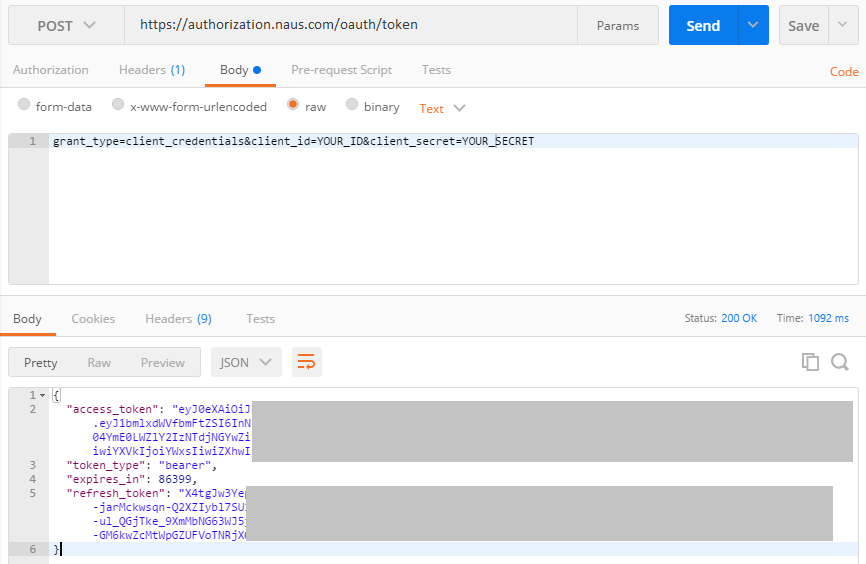Select the raw body radio button

pyautogui.click(x=293, y=105)
